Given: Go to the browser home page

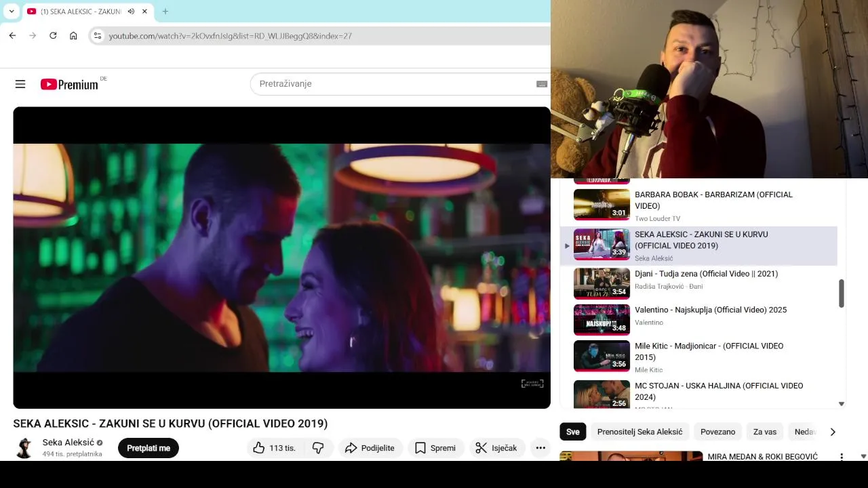Looking at the screenshot, I should click(73, 35).
